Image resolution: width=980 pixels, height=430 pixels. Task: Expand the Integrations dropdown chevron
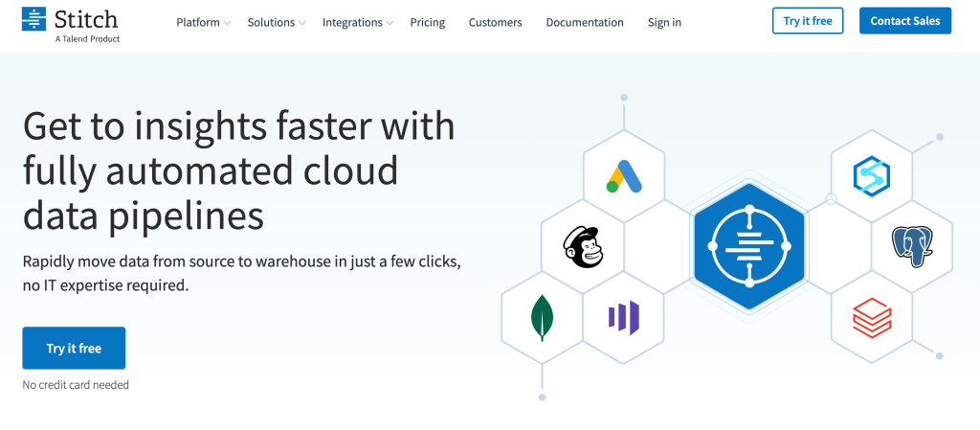pos(390,23)
